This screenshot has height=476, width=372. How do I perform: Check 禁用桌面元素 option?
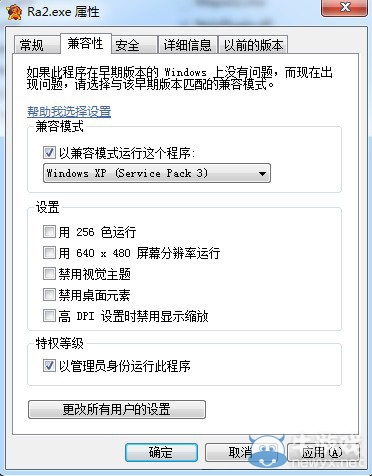pos(49,295)
